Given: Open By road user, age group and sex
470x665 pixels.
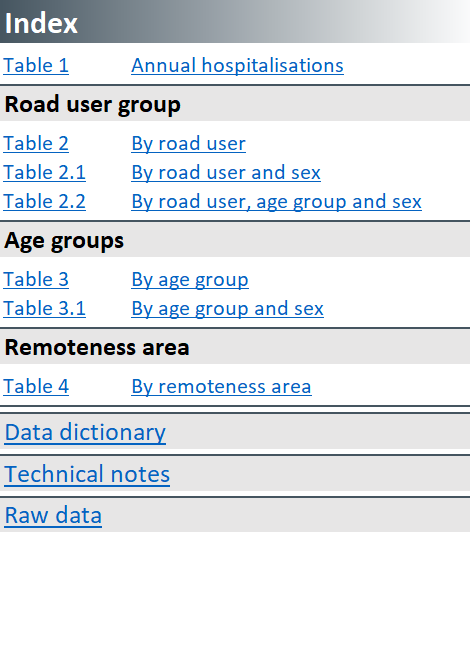Looking at the screenshot, I should pos(277,201).
